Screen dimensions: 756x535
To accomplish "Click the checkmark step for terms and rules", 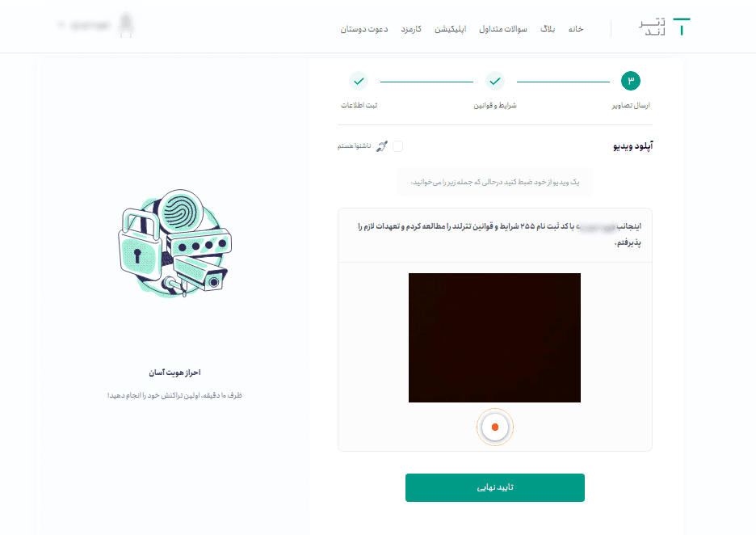I will 494,81.
